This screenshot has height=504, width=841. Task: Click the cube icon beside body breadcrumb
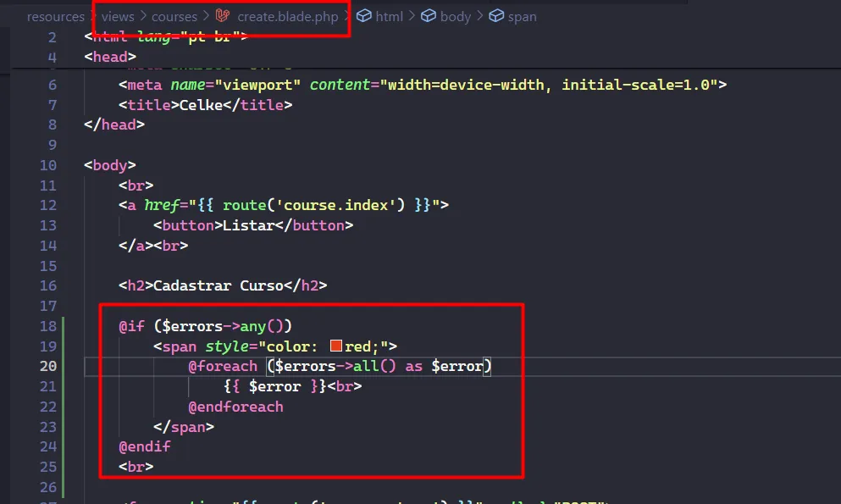point(429,16)
